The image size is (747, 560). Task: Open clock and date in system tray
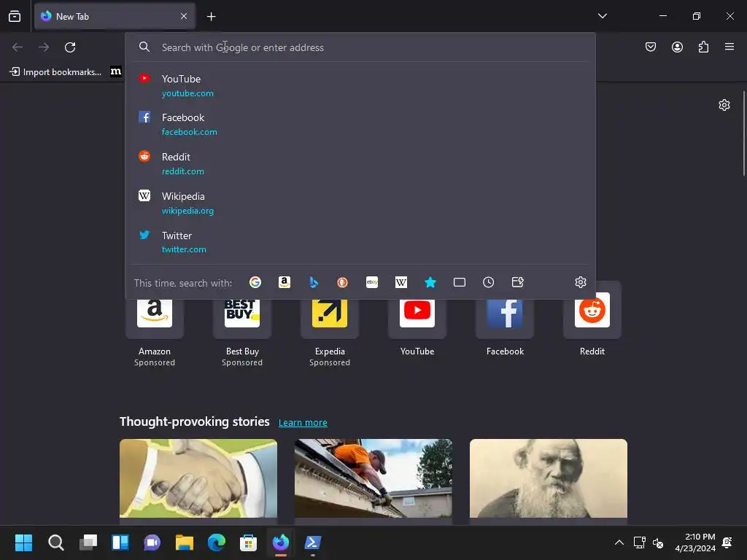click(x=695, y=542)
